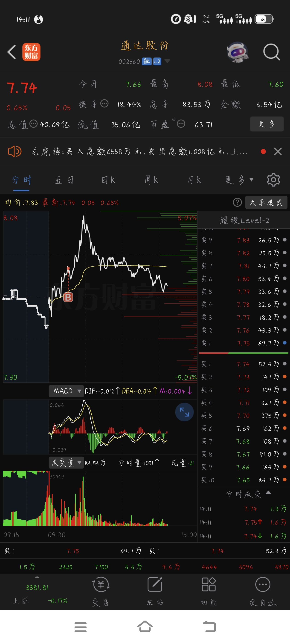
Task: Tap the 卖5 row at 7.79
Action: point(244,291)
